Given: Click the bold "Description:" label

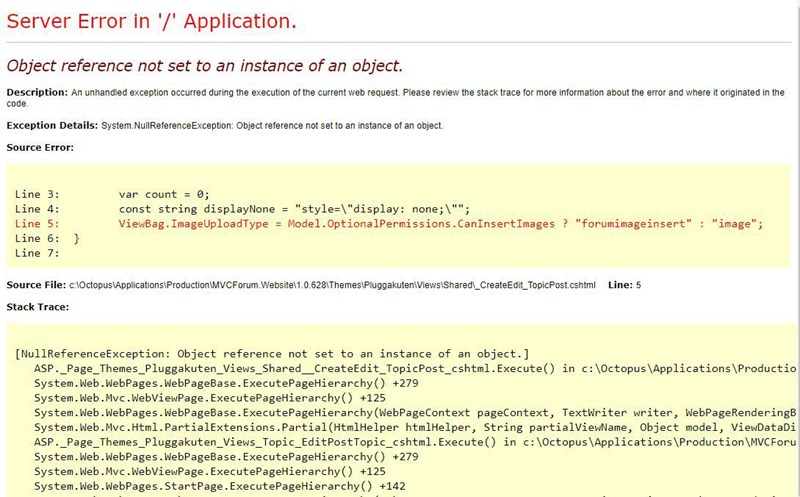Looking at the screenshot, I should click(x=37, y=93).
